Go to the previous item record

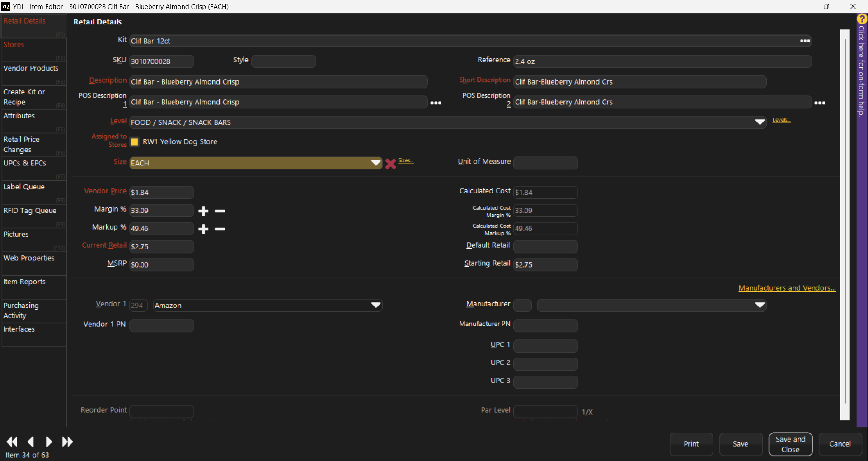tap(31, 442)
